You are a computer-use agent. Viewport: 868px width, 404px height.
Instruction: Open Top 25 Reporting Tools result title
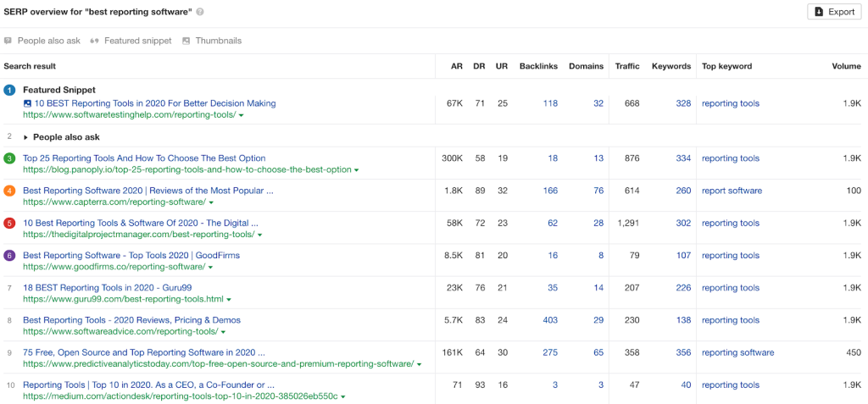144,158
